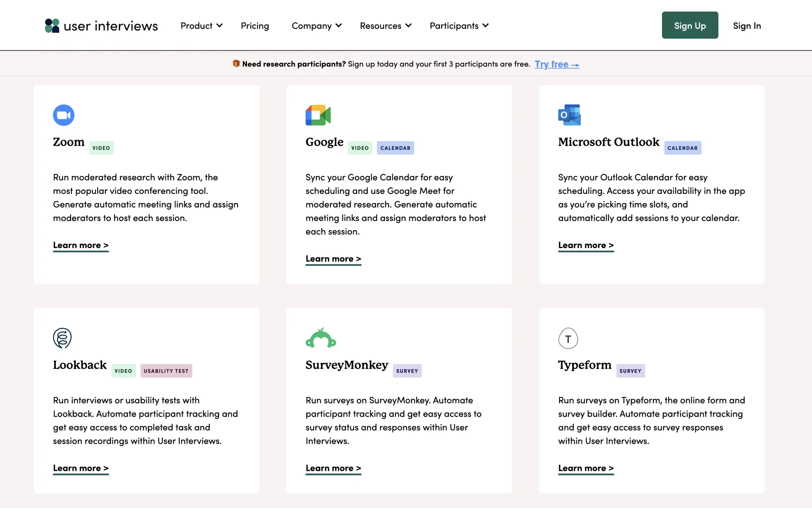The width and height of the screenshot is (812, 508).
Task: Click the Typeform T logo icon
Action: (568, 339)
